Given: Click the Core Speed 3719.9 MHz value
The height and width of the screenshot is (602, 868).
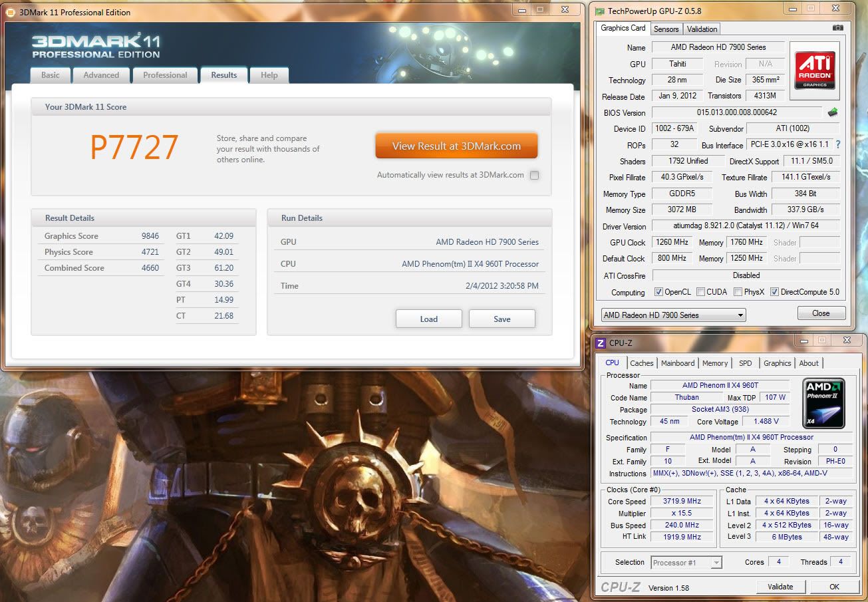Looking at the screenshot, I should pos(682,502).
